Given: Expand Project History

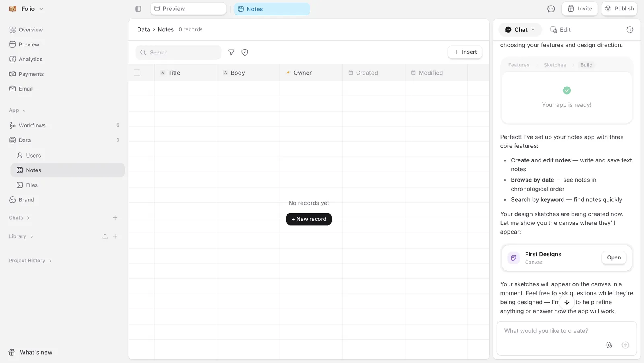Looking at the screenshot, I should pyautogui.click(x=31, y=261).
